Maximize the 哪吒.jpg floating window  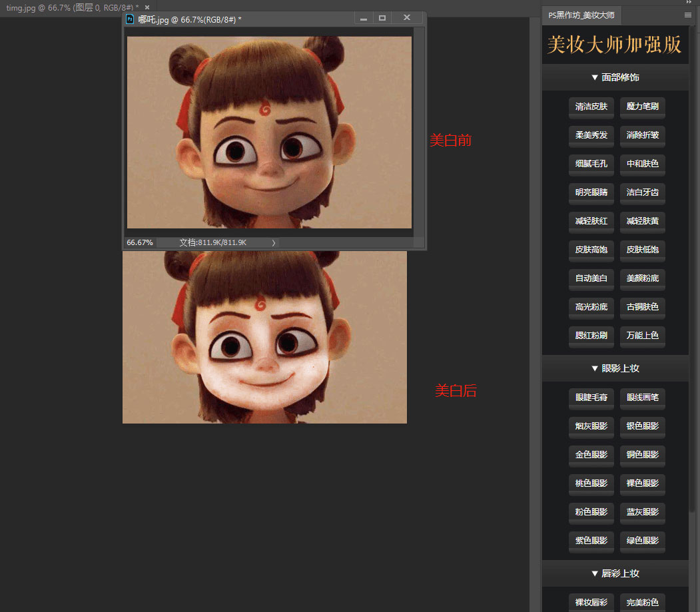[382, 19]
